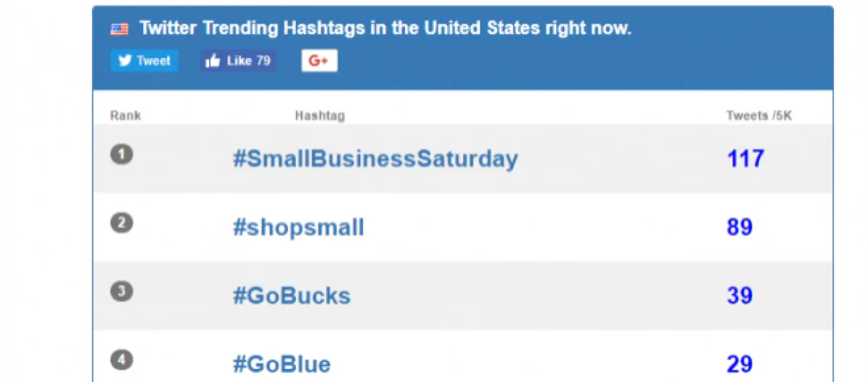
Task: Click the 29 tweets count
Action: tap(740, 363)
